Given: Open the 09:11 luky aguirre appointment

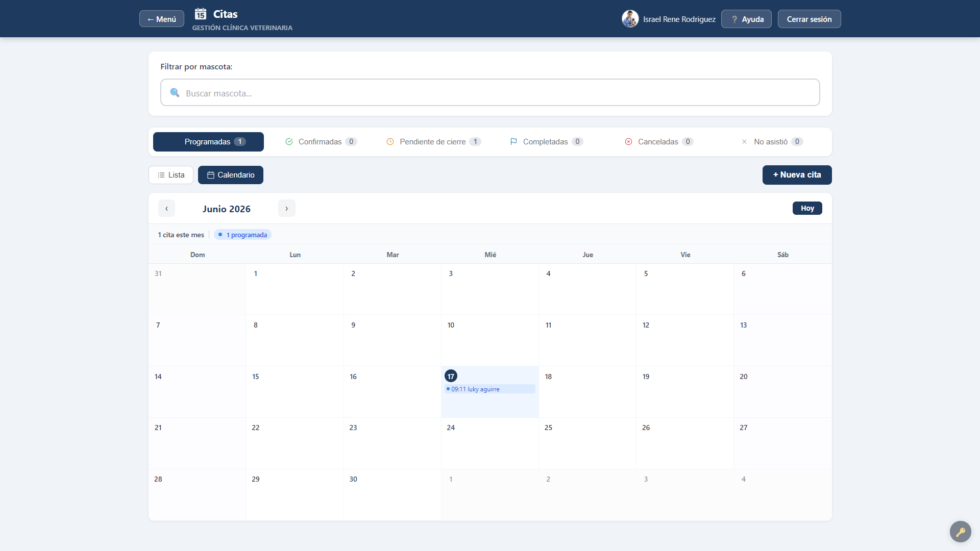Looking at the screenshot, I should tap(489, 389).
